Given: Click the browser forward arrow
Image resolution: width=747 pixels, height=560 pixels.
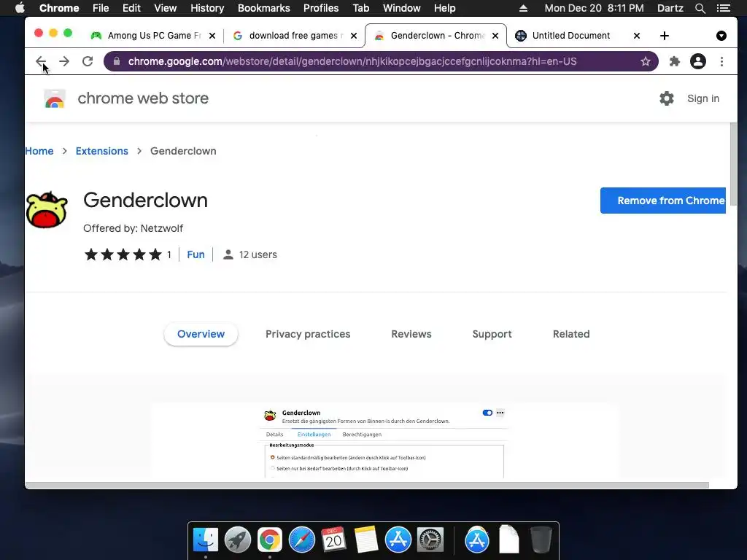Looking at the screenshot, I should [64, 61].
